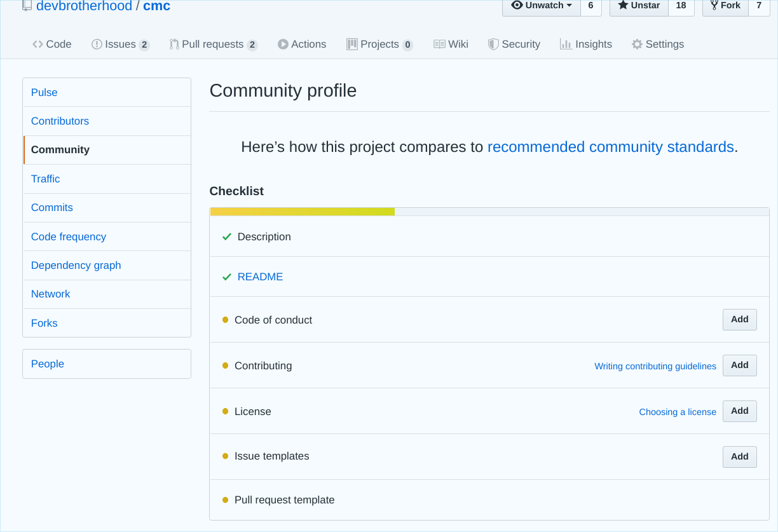
Task: Click the repository book icon beside devbrotherhood
Action: (x=27, y=5)
